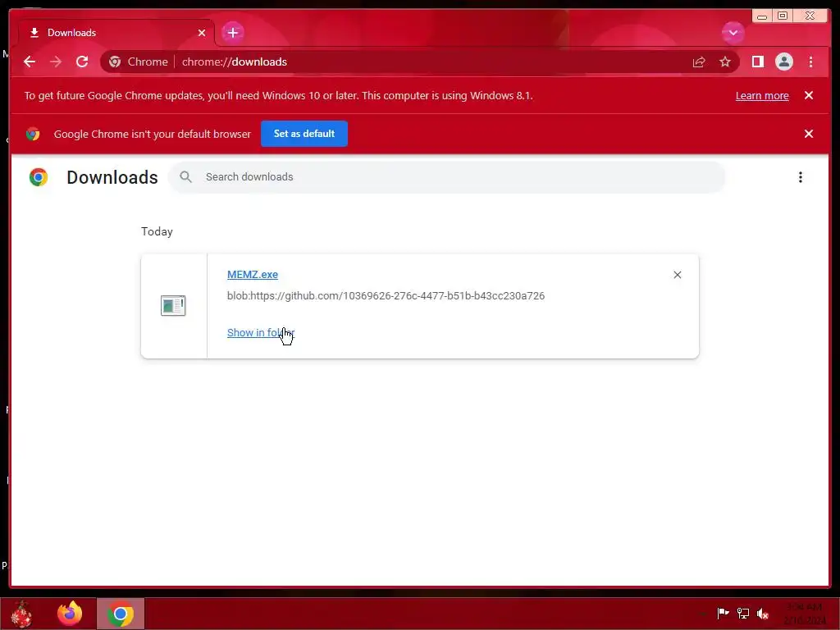Click the taskbar clock
The height and width of the screenshot is (630, 840).
(805, 614)
